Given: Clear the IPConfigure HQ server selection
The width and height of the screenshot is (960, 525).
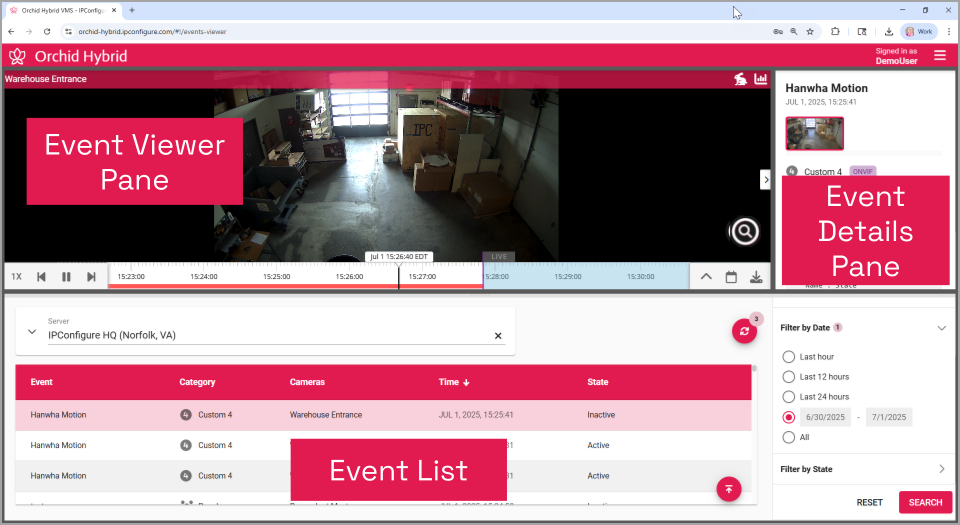Looking at the screenshot, I should pos(498,335).
